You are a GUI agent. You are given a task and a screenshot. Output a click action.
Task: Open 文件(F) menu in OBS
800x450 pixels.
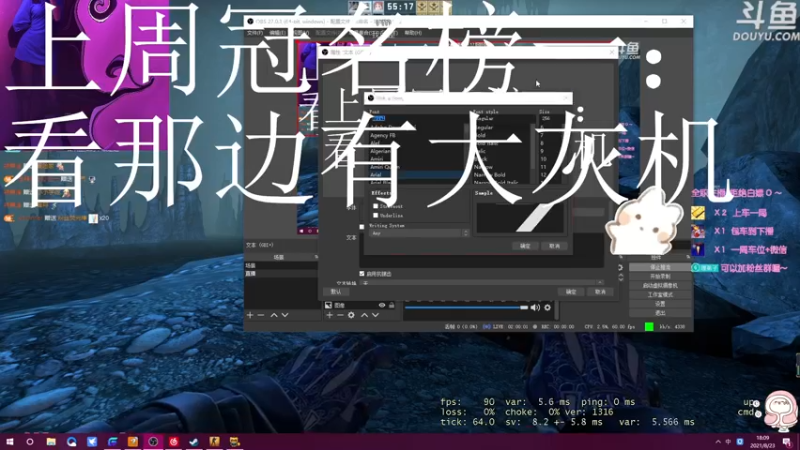point(255,33)
